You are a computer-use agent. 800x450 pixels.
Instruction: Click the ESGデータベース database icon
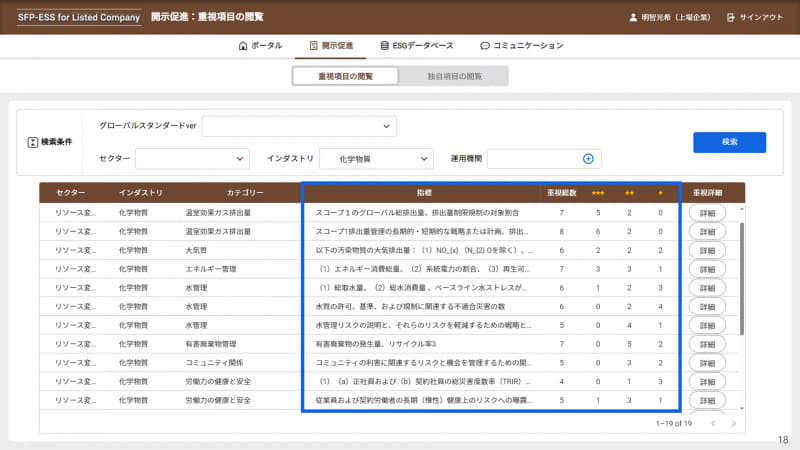384,45
